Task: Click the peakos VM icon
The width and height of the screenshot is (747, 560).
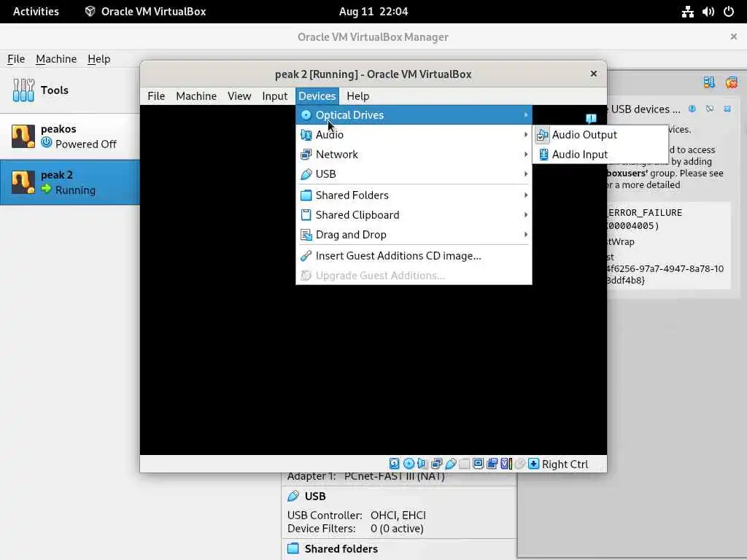Action: click(x=23, y=136)
